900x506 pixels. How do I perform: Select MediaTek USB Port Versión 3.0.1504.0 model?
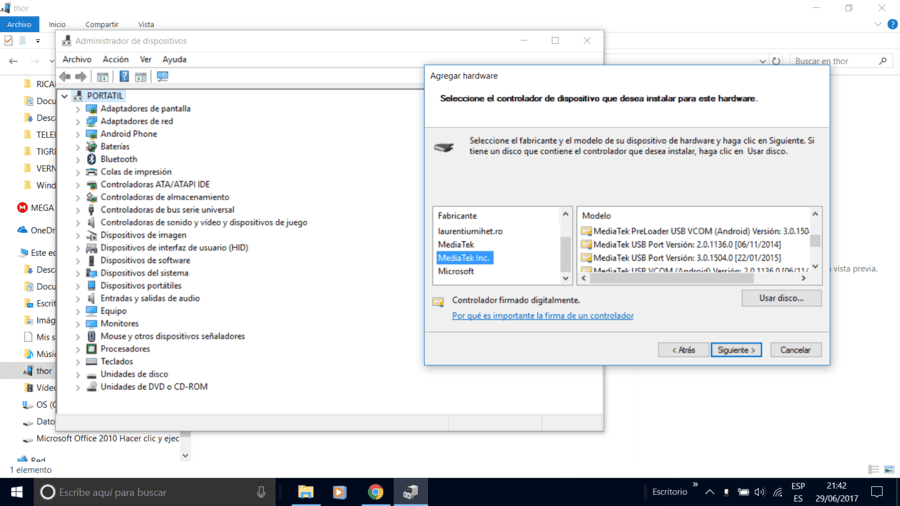pos(681,258)
